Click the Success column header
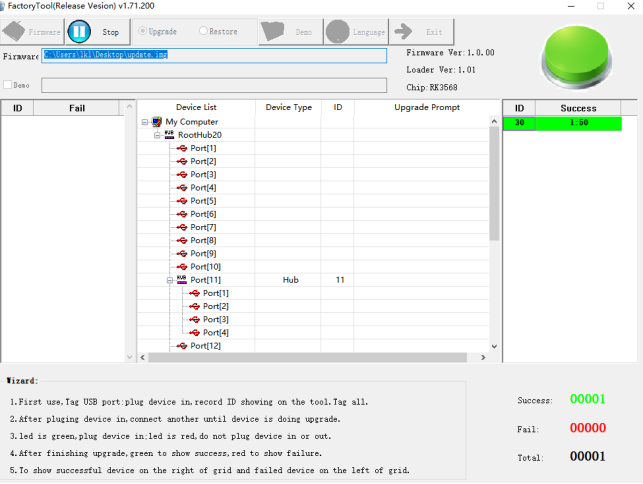This screenshot has height=484, width=643. (x=578, y=108)
